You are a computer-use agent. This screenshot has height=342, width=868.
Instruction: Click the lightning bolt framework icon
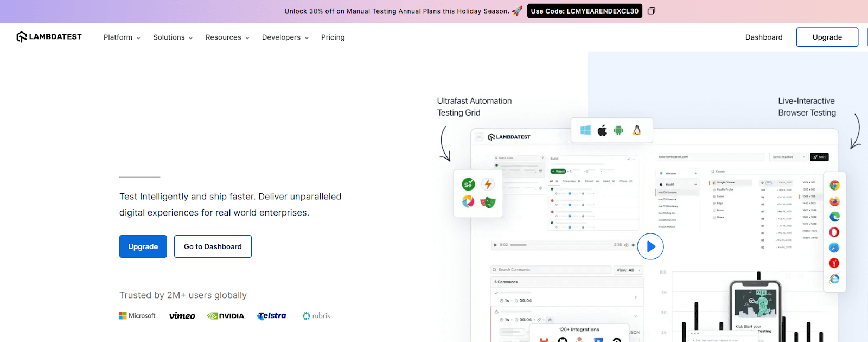click(x=488, y=184)
